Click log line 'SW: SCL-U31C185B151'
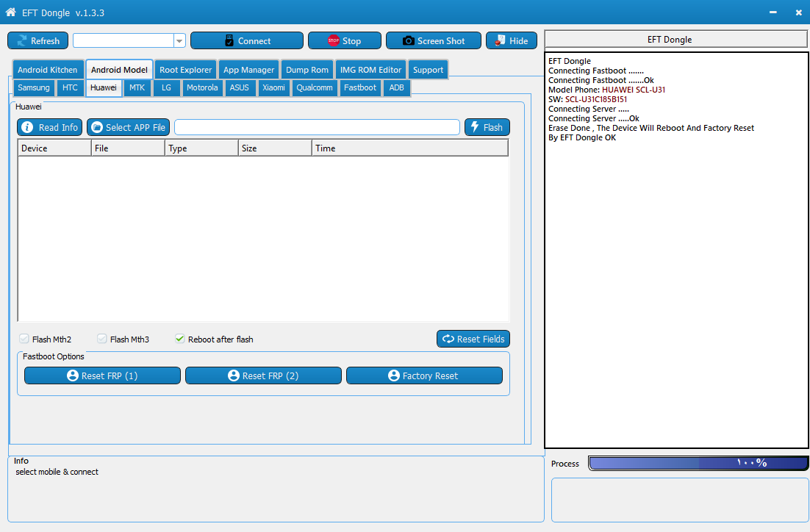This screenshot has width=810, height=532. (x=587, y=99)
